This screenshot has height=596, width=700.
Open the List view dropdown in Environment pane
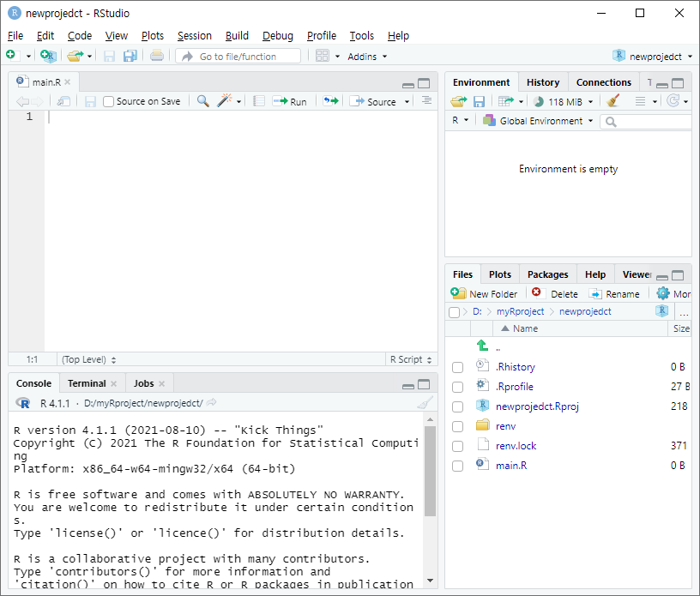tap(646, 102)
